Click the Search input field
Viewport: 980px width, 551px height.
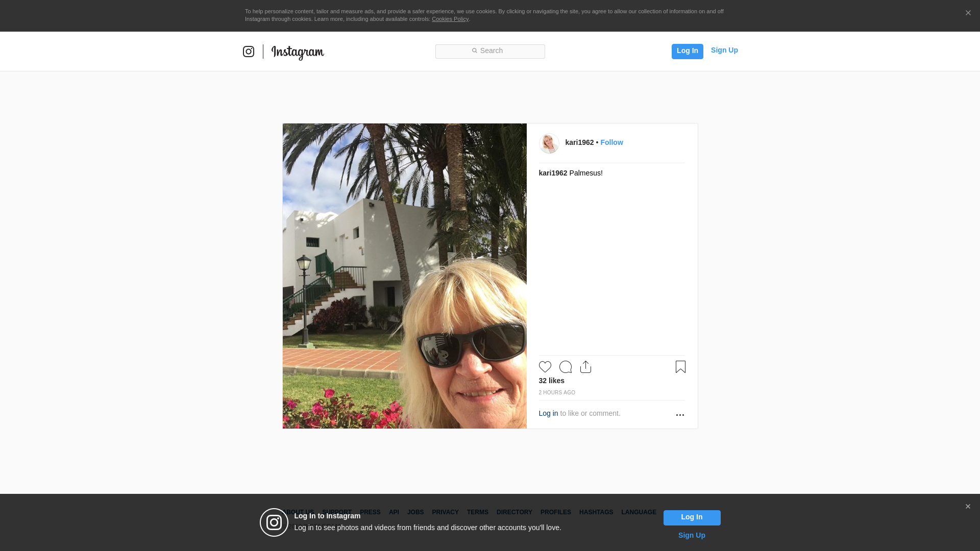[x=490, y=51]
